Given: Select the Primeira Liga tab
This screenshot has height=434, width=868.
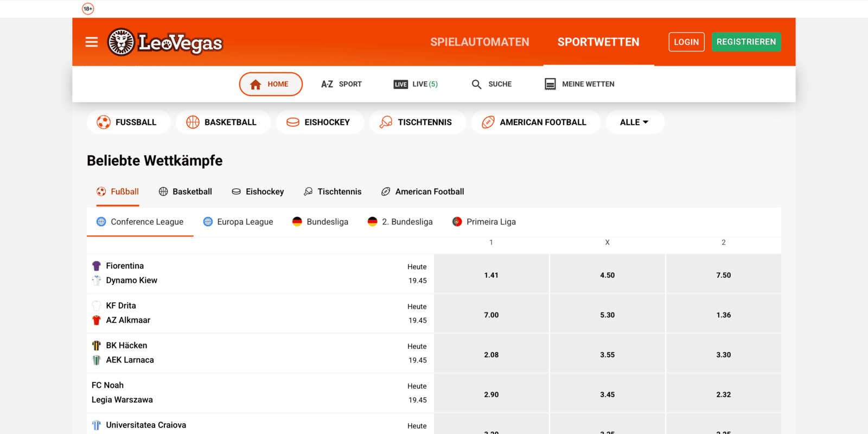Looking at the screenshot, I should pyautogui.click(x=484, y=222).
